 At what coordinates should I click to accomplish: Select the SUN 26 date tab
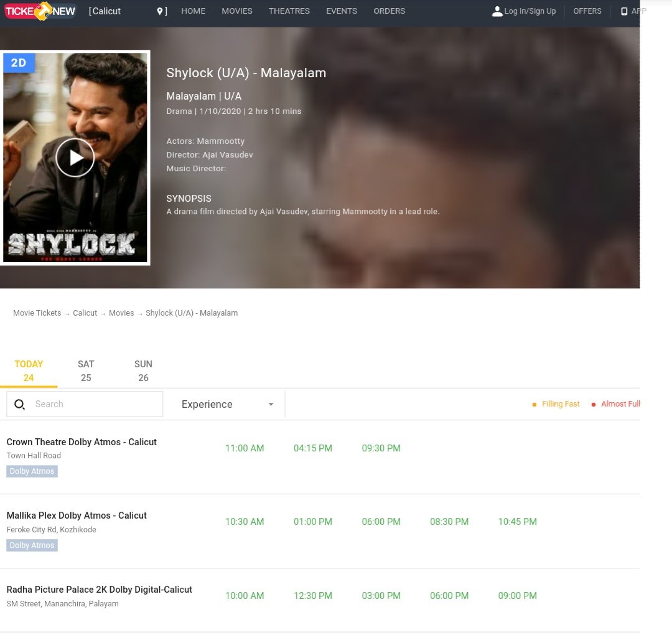[x=143, y=371]
